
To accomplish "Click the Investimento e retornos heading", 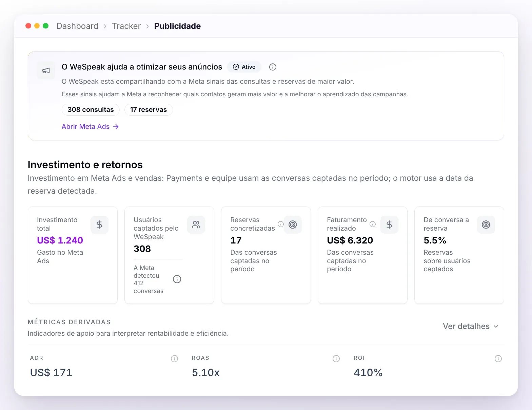I will (85, 165).
